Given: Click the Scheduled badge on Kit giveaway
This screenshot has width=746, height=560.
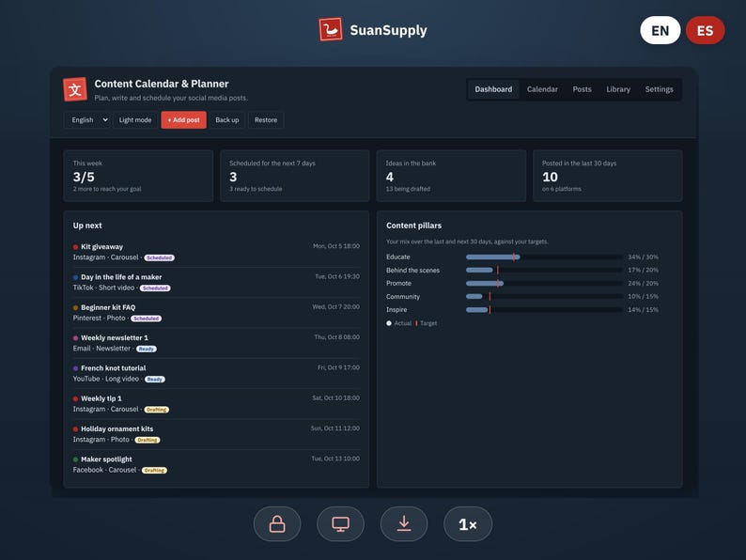Looking at the screenshot, I should [160, 257].
